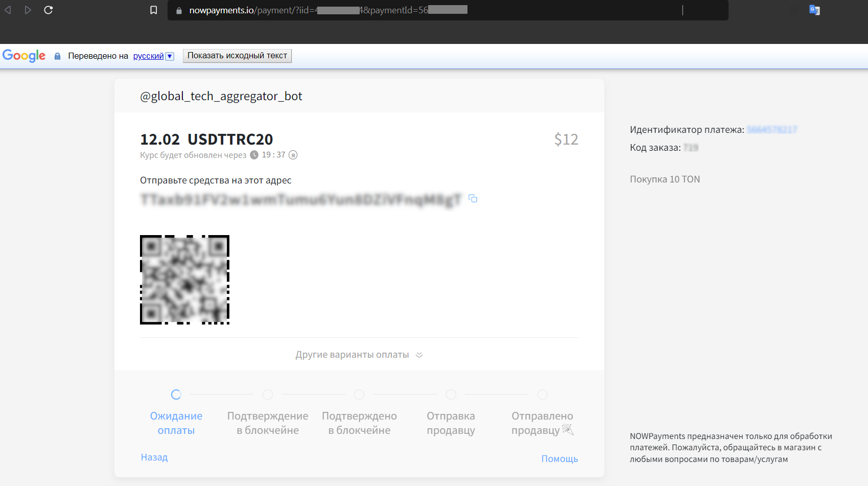This screenshot has height=486, width=868.
Task: Click the '$12' price text
Action: [x=566, y=139]
